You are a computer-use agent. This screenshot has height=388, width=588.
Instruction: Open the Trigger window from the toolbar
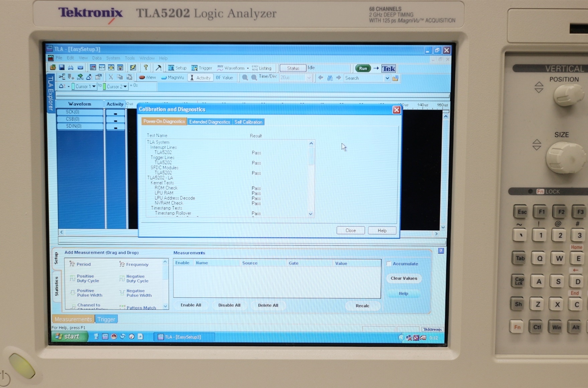coord(202,68)
